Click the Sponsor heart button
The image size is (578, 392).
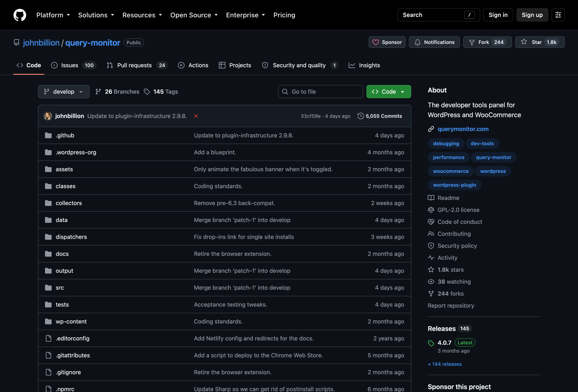(387, 42)
